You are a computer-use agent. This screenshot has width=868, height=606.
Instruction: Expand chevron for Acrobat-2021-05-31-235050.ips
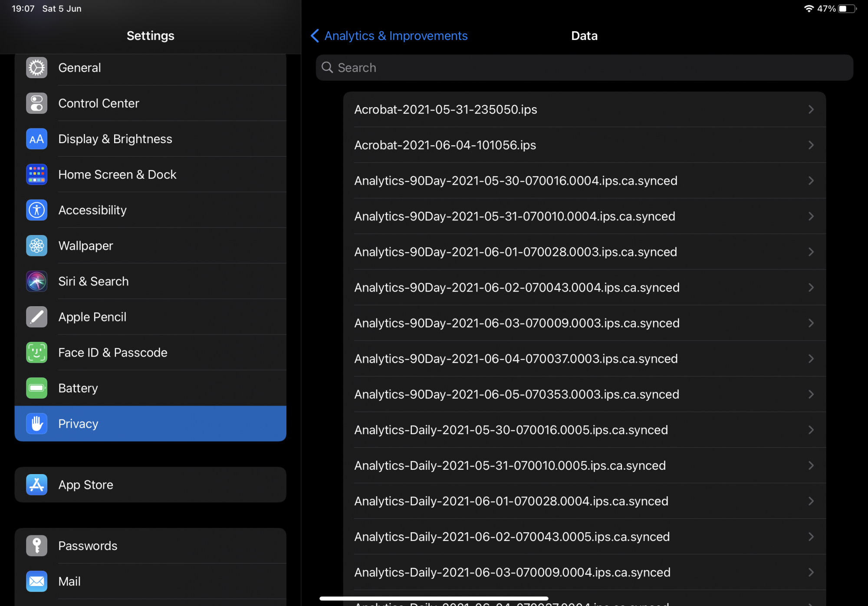coord(811,109)
